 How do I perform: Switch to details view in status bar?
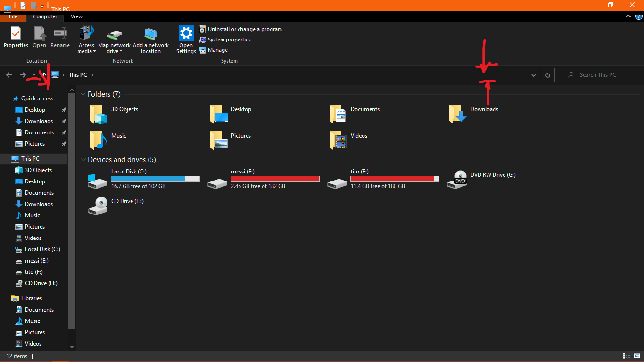[627, 356]
